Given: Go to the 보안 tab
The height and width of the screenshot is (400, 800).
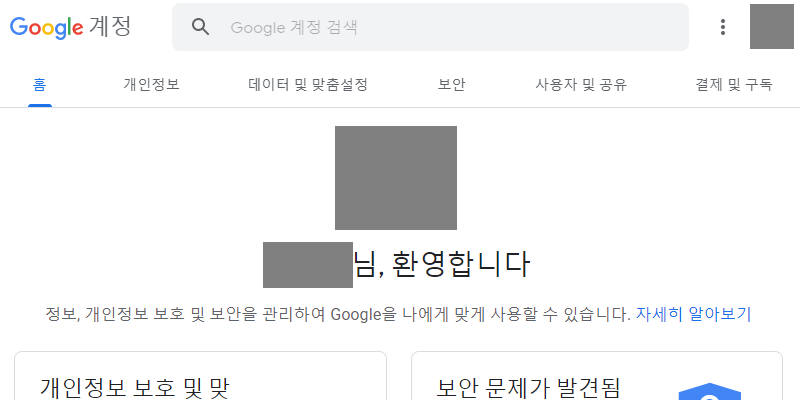Looking at the screenshot, I should click(452, 84).
